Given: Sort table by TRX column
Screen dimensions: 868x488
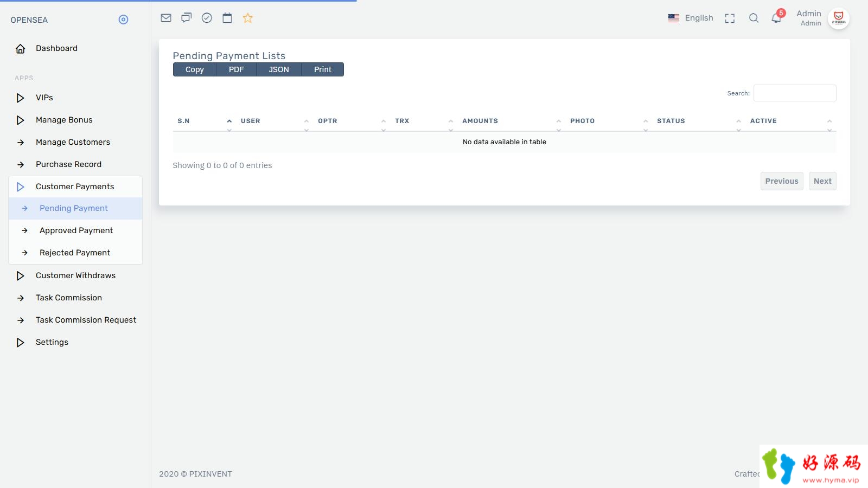Looking at the screenshot, I should click(424, 121).
